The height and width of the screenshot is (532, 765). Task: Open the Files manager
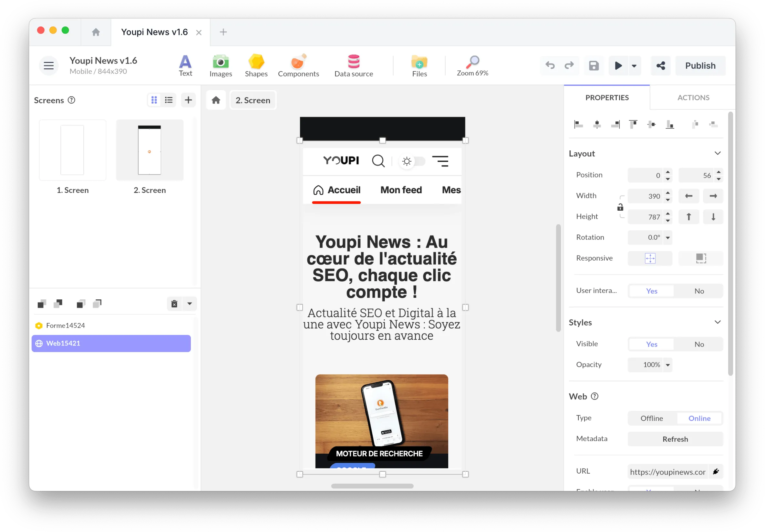coord(419,65)
